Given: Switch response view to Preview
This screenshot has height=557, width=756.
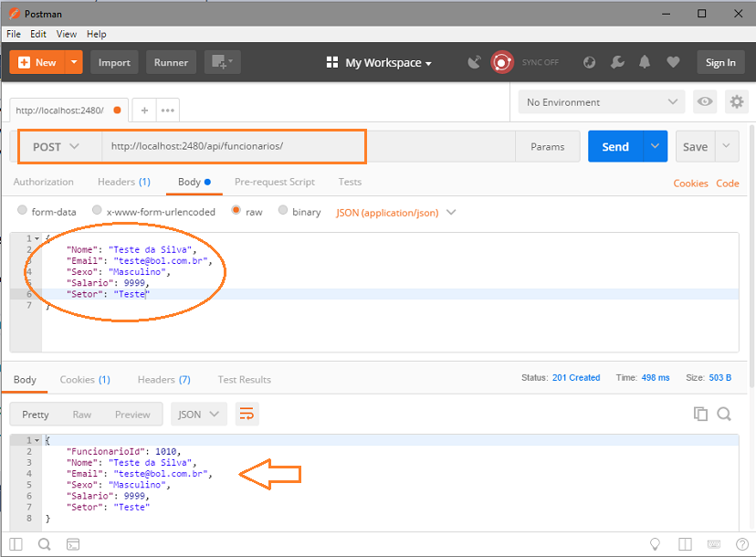Looking at the screenshot, I should tap(132, 415).
